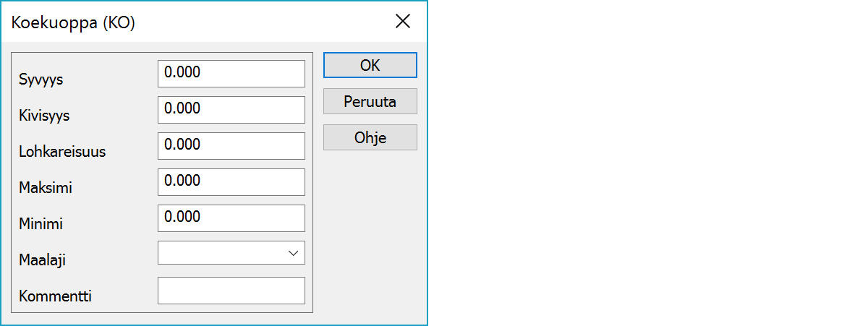Click into the Maksimi field
The width and height of the screenshot is (868, 326).
click(231, 181)
